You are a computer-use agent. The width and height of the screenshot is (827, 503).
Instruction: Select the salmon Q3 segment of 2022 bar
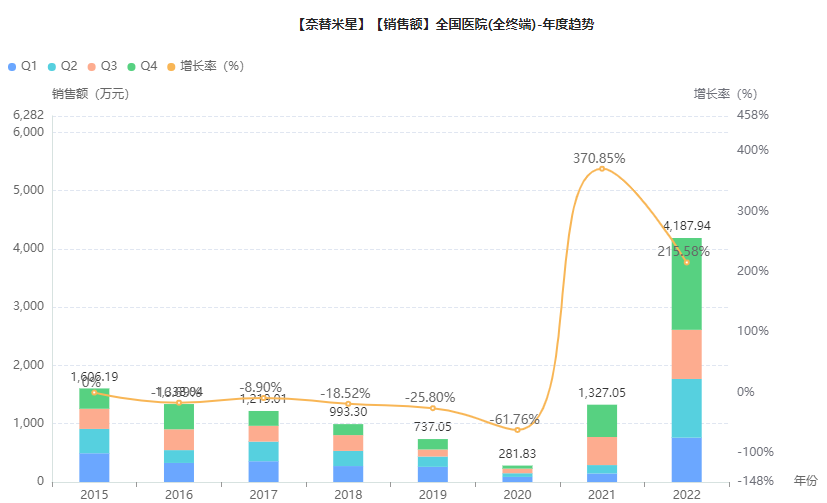point(686,354)
